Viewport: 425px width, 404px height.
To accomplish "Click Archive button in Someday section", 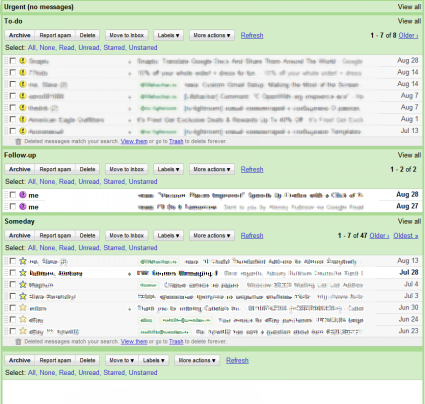I will point(20,235).
